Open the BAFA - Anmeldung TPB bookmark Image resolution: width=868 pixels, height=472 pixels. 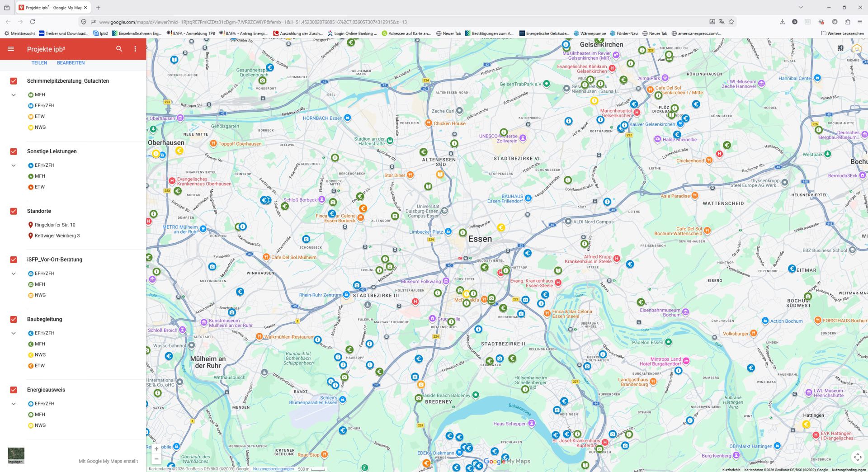point(191,33)
